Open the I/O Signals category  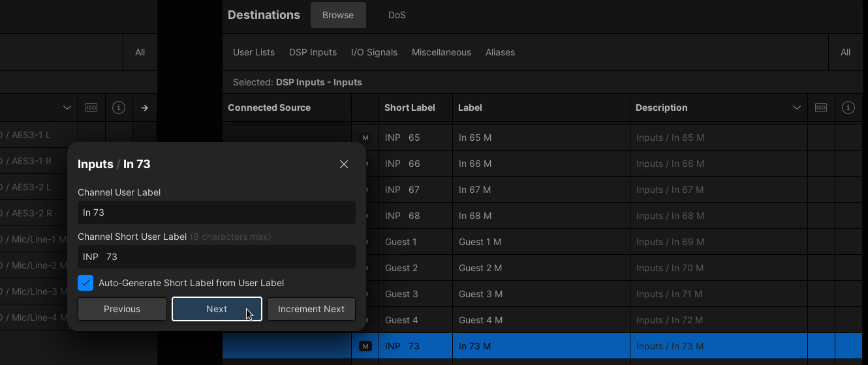click(374, 52)
